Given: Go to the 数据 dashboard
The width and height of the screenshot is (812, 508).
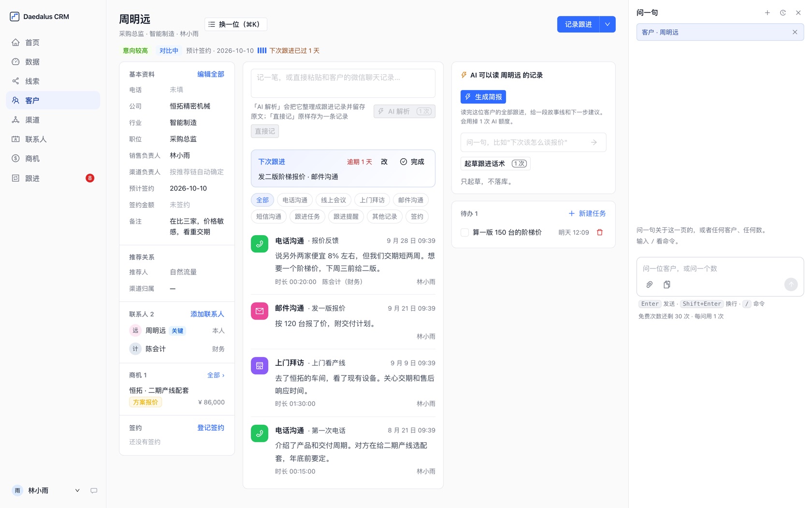Looking at the screenshot, I should (x=53, y=62).
